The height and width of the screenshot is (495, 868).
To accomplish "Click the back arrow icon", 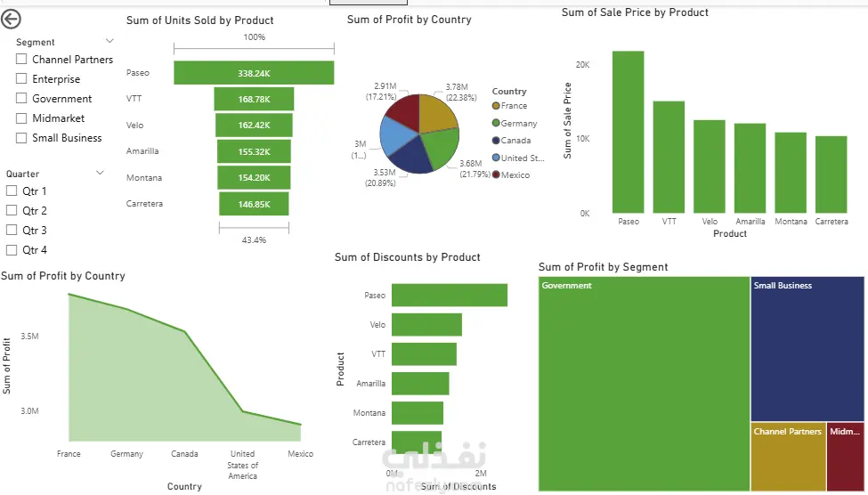I will (x=12, y=20).
